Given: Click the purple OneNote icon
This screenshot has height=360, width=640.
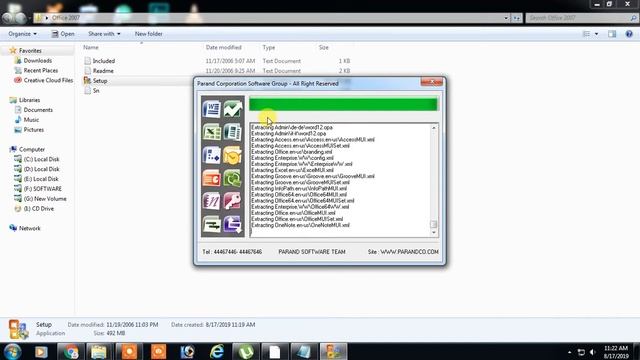Looking at the screenshot, I should (211, 201).
